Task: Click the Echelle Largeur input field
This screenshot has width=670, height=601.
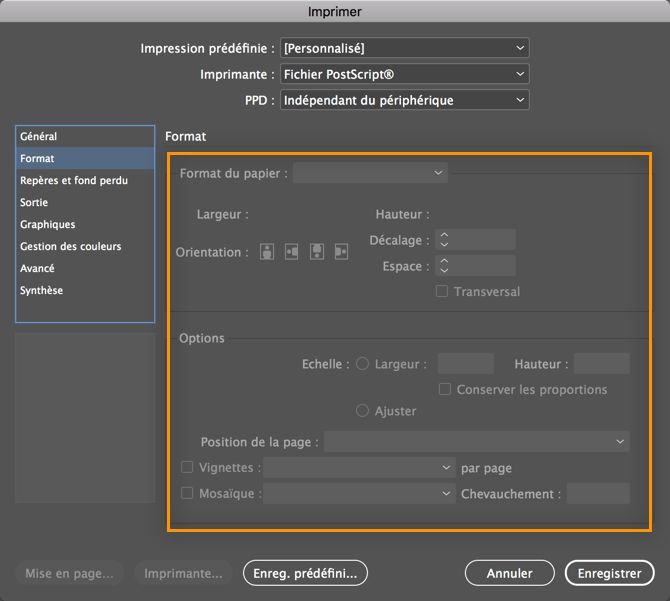Action: click(x=466, y=364)
